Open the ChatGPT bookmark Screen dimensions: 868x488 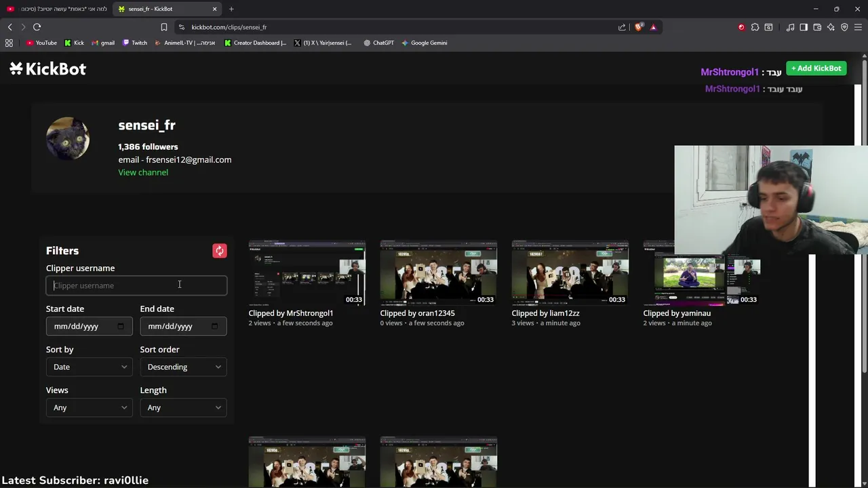tap(378, 43)
